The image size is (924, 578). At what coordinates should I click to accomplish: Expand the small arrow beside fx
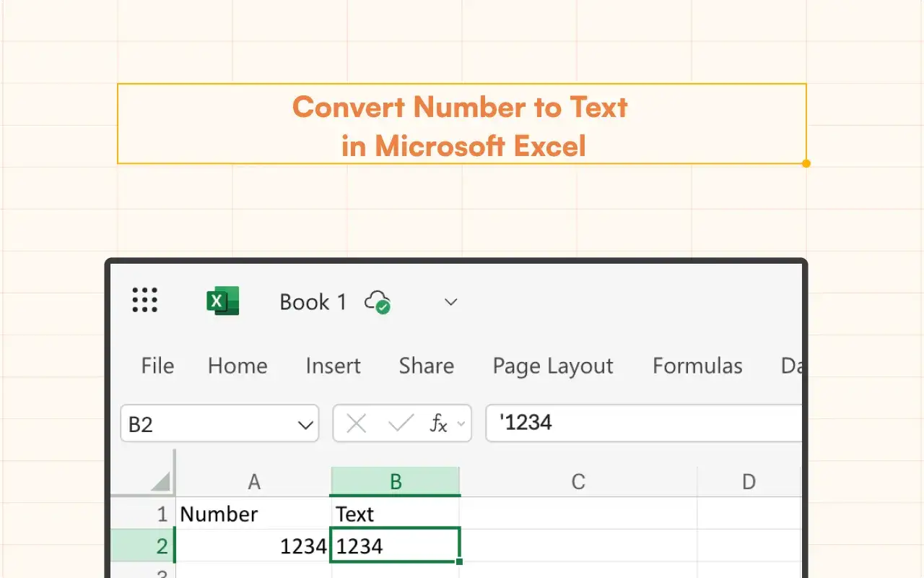(461, 424)
